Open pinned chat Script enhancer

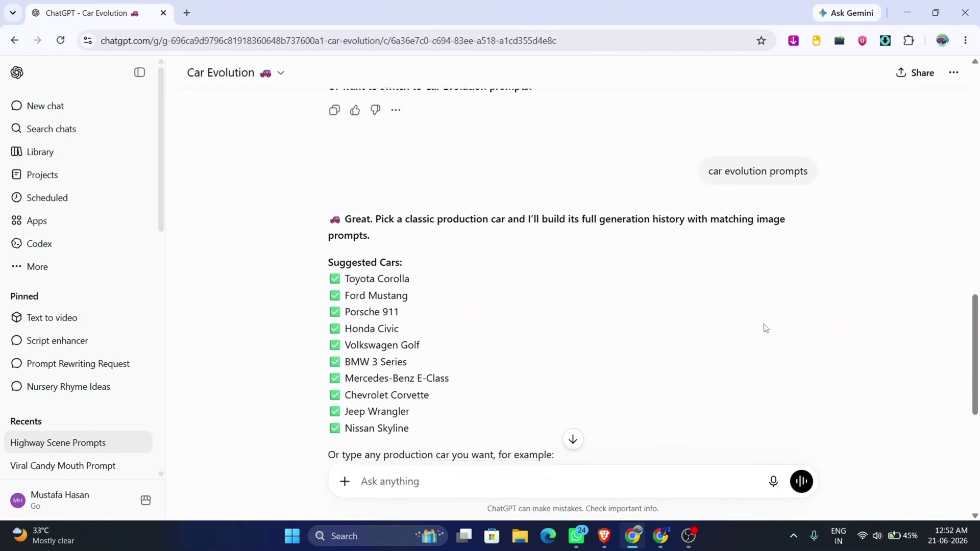pyautogui.click(x=79, y=341)
